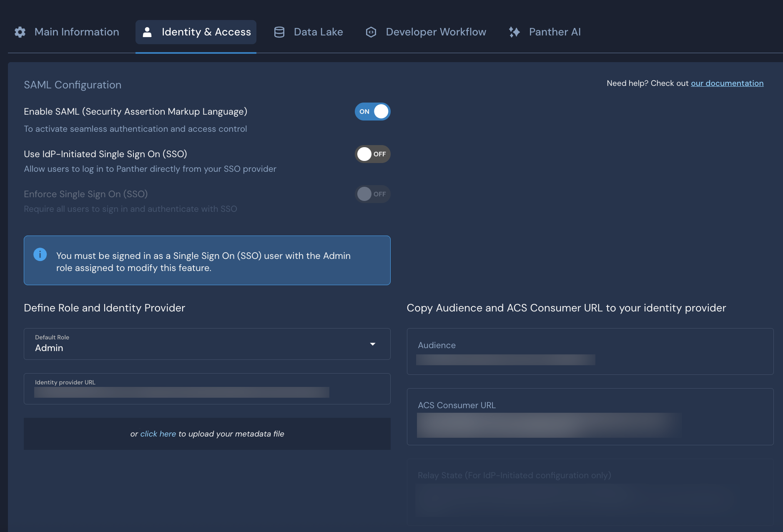This screenshot has width=783, height=532.
Task: Click the Identity provider URL field
Action: coord(181,392)
